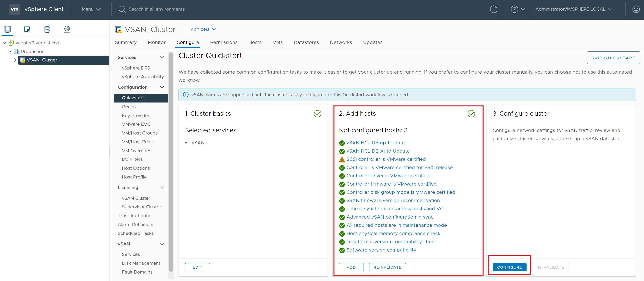Switch to the Datastores tab
This screenshot has height=281, width=644.
coord(306,42)
